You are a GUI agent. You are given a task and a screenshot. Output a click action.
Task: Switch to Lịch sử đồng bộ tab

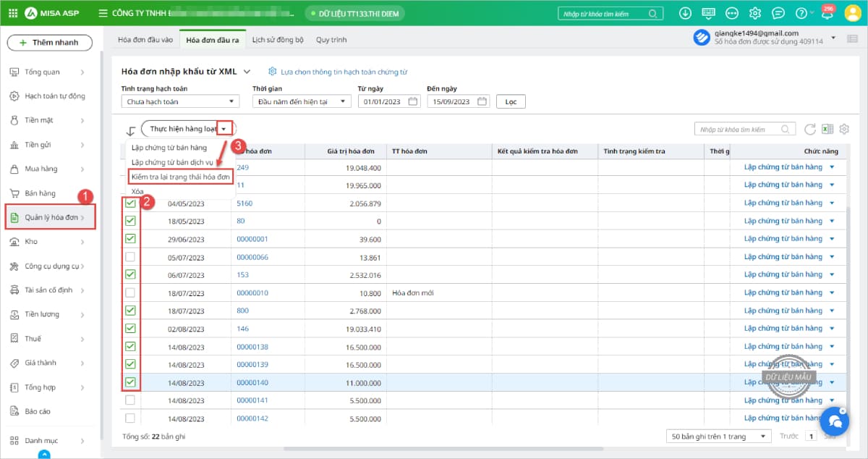276,40
